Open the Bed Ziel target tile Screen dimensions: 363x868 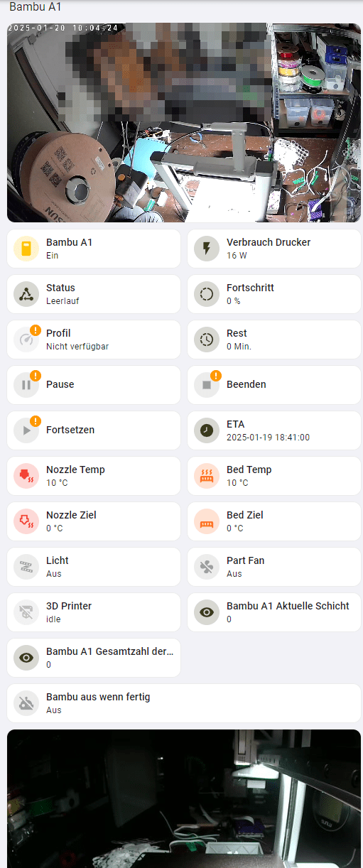(x=274, y=521)
